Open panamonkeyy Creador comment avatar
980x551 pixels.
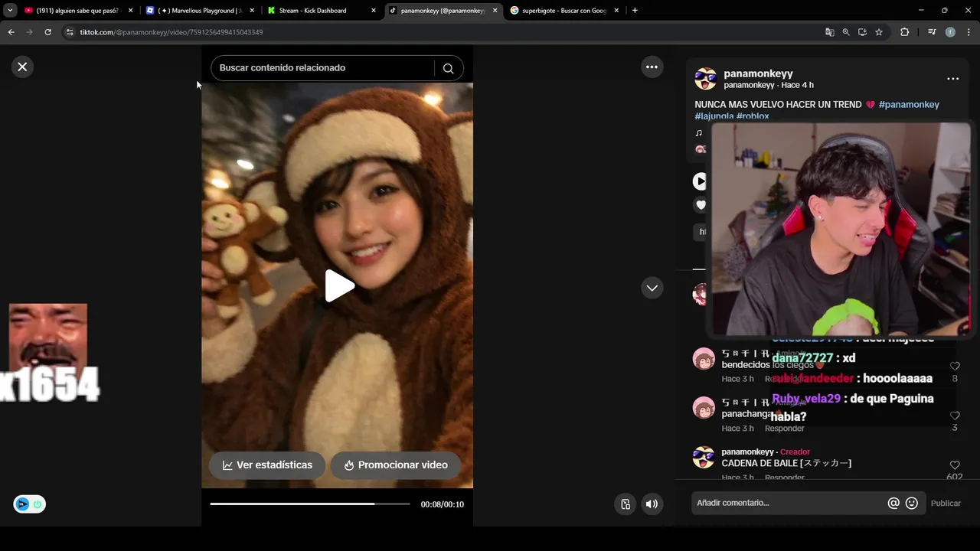click(x=704, y=458)
